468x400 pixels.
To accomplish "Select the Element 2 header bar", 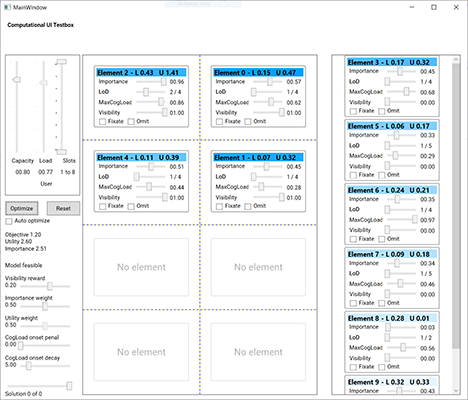I will click(141, 73).
